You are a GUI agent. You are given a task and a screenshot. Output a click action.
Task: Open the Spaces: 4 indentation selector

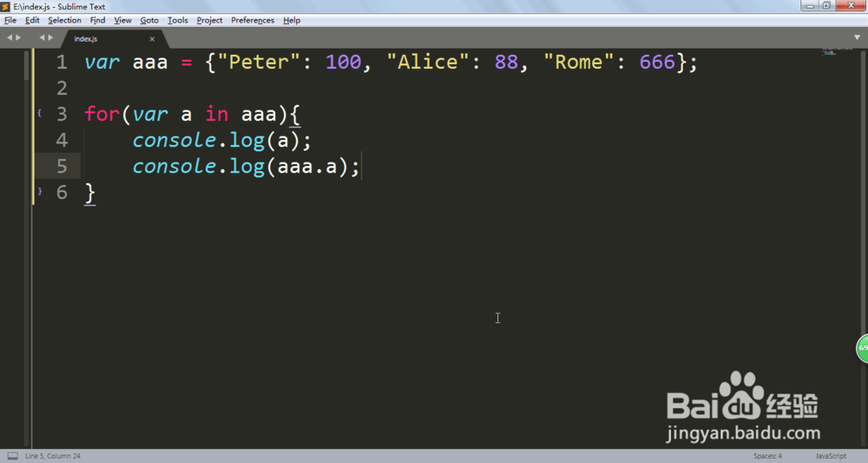coord(767,456)
